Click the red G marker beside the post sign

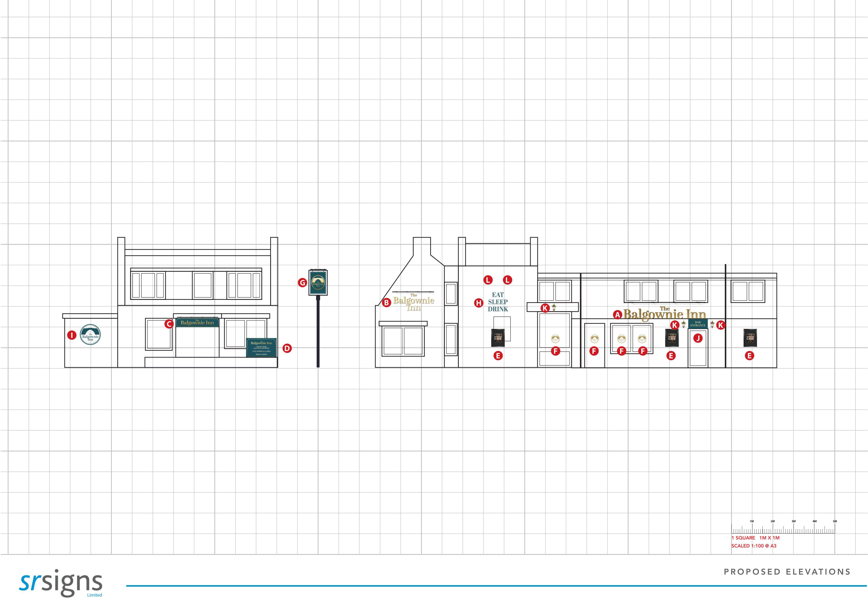click(302, 283)
